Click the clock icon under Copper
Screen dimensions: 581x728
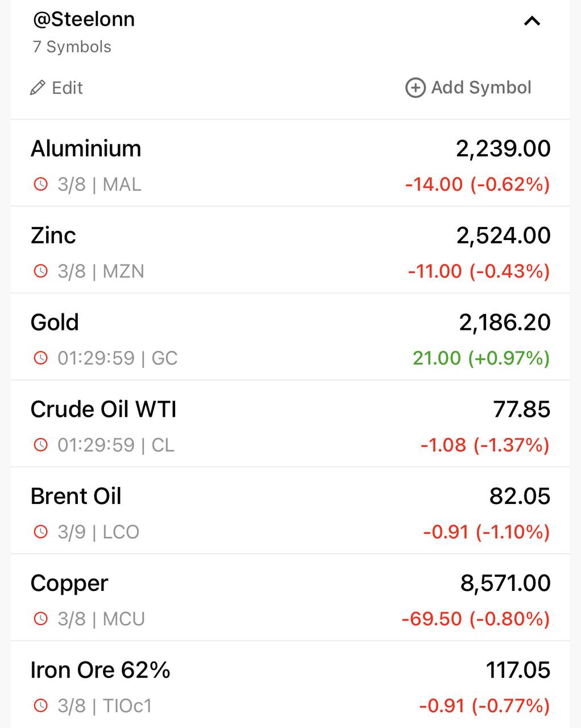pyautogui.click(x=41, y=619)
